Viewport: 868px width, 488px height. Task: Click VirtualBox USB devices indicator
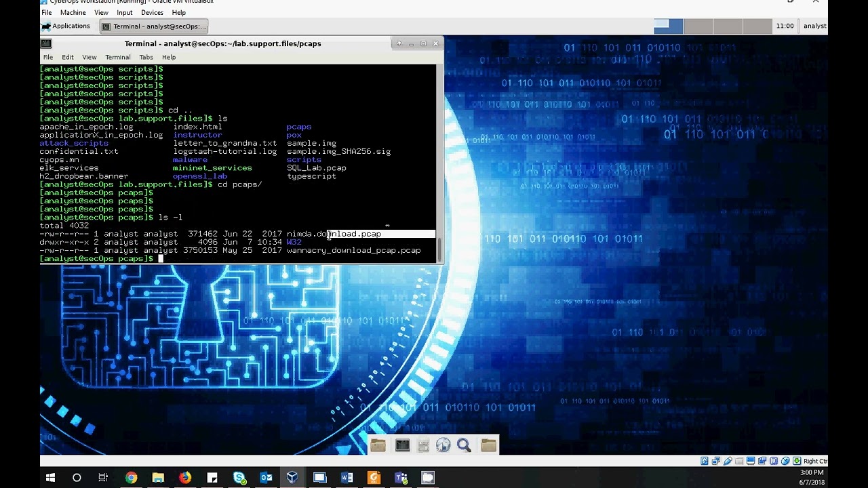point(728,461)
